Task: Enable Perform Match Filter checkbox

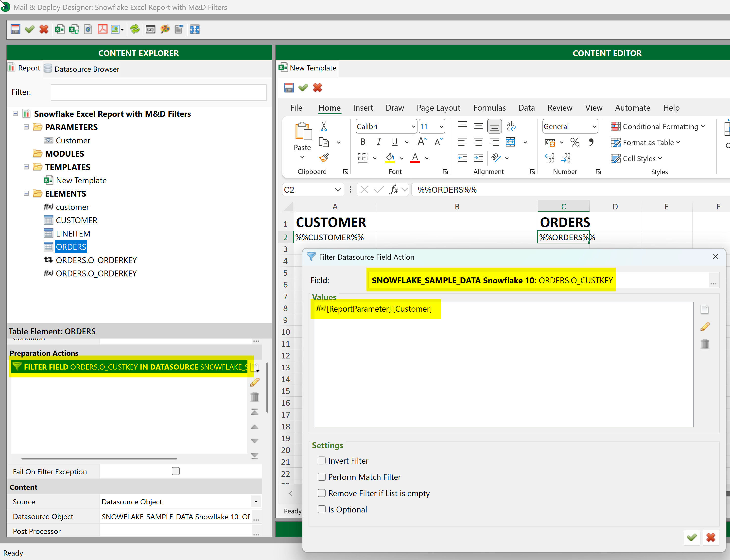Action: click(x=321, y=477)
